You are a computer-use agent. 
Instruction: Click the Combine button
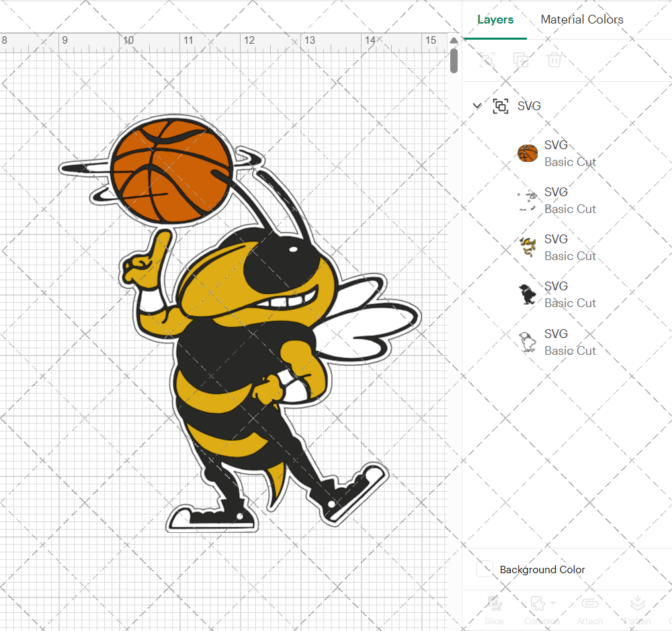click(542, 610)
